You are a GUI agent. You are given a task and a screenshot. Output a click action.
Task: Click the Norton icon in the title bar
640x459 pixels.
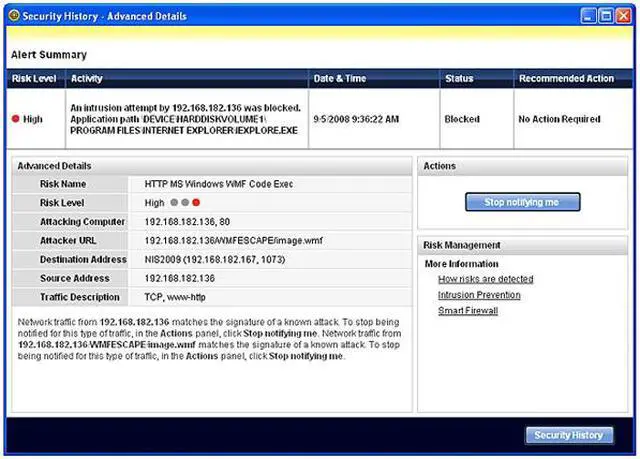point(15,16)
